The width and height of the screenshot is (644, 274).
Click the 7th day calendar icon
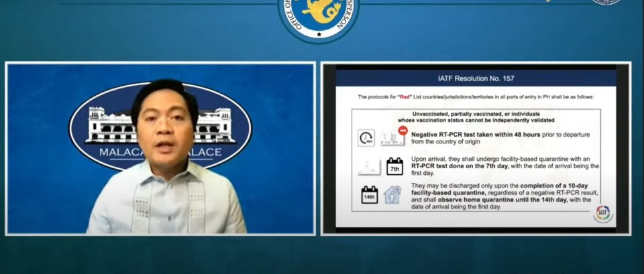coord(395,166)
